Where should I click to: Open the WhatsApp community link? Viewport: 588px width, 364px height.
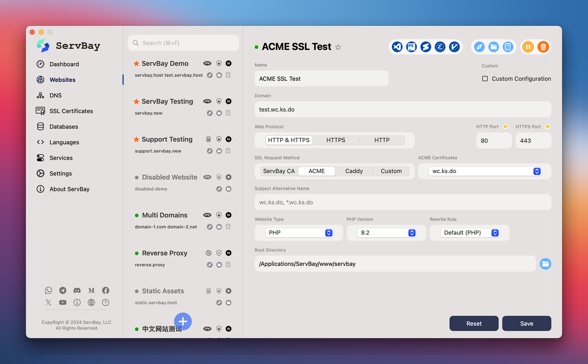[49, 290]
